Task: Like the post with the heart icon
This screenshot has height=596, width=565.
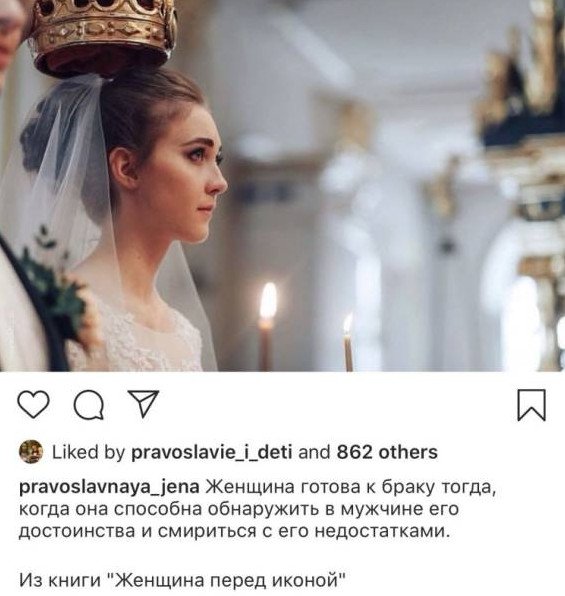Action: coord(34,404)
